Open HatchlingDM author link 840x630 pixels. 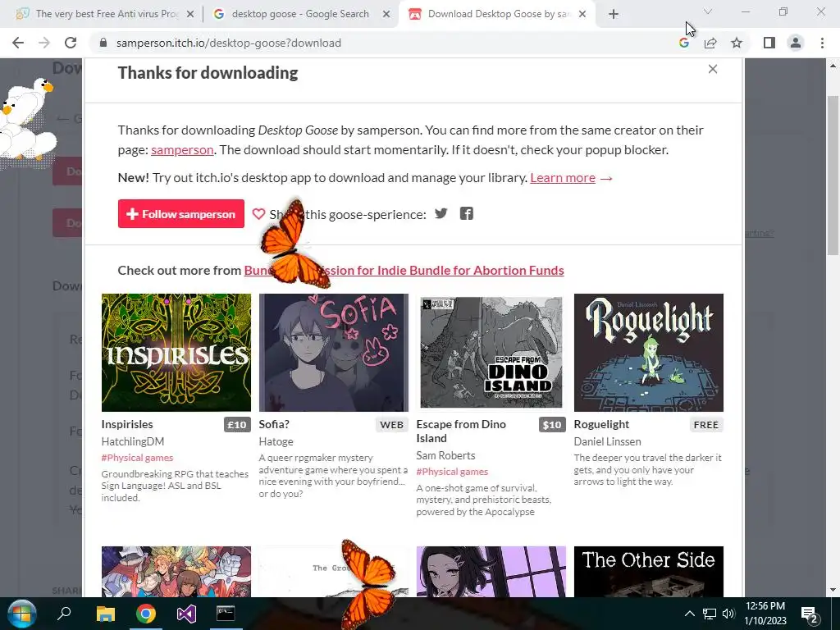[x=133, y=441]
